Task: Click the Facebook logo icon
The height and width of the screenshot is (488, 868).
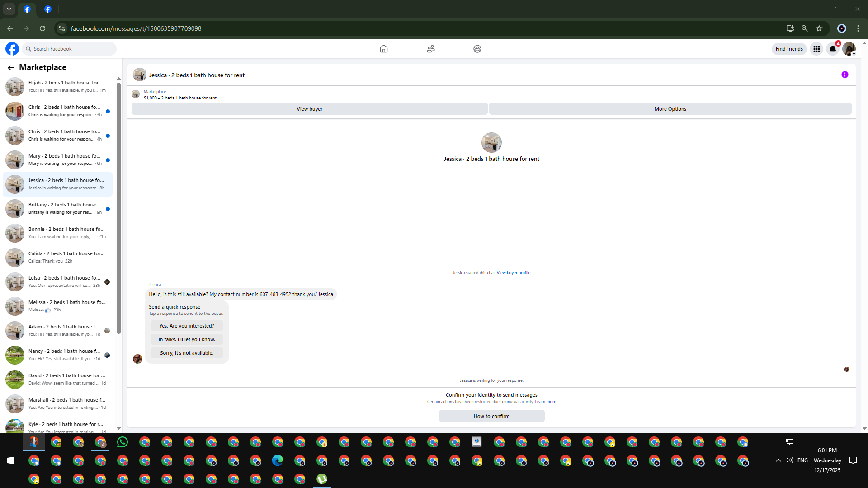Action: 12,49
